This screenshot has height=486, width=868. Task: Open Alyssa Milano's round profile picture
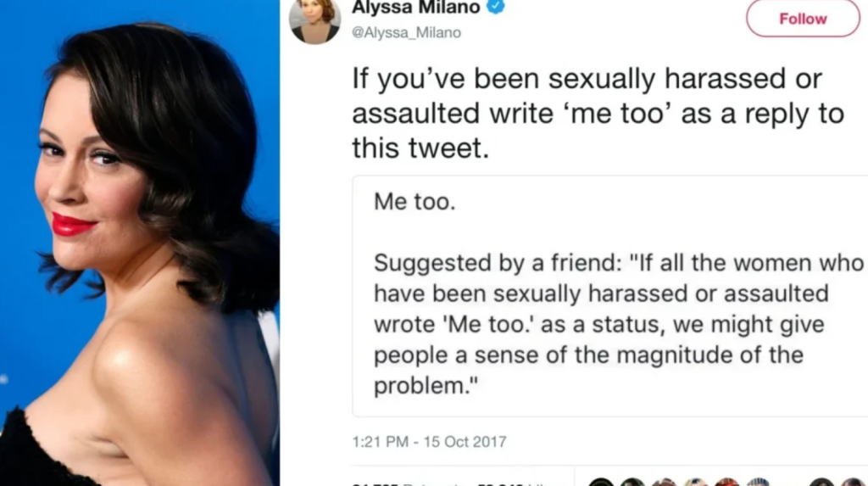(x=314, y=20)
